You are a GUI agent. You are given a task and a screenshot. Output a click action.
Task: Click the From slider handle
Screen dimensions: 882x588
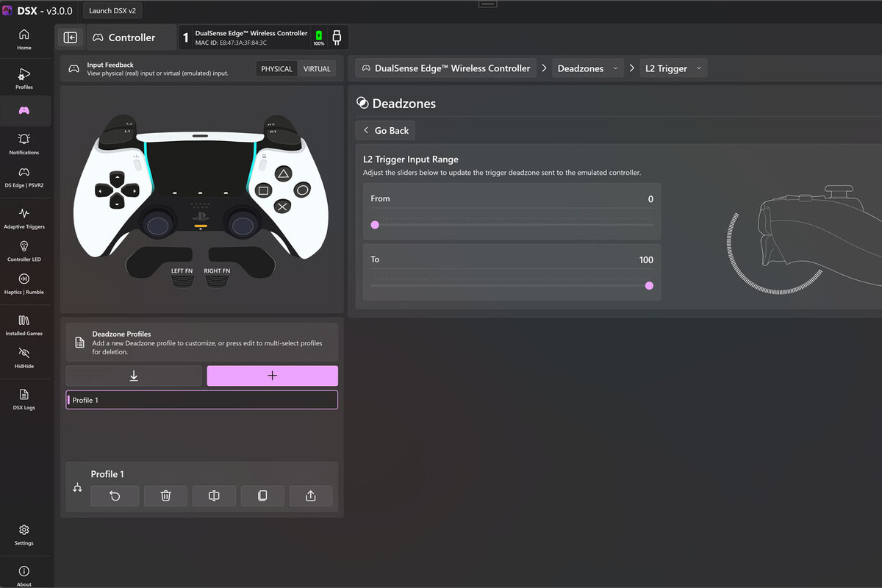pyautogui.click(x=375, y=225)
